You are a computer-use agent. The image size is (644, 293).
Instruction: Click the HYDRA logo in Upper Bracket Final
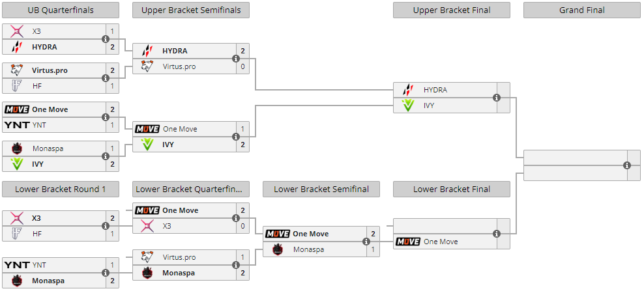click(408, 90)
